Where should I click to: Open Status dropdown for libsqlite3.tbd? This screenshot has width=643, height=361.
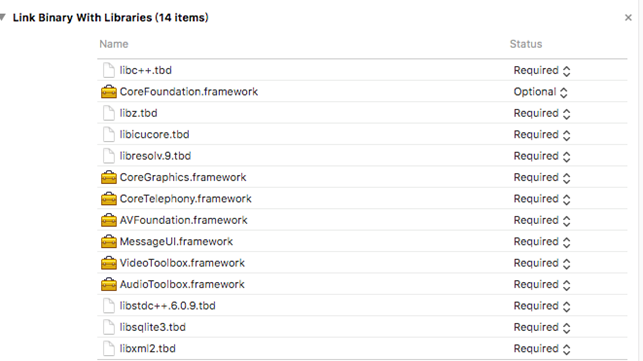coord(542,327)
